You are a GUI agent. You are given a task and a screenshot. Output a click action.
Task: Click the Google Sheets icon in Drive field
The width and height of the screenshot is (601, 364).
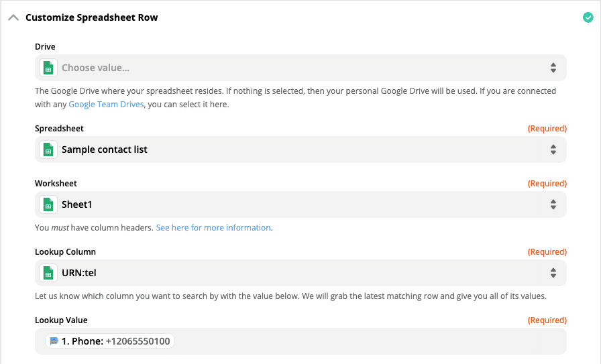[x=48, y=68]
